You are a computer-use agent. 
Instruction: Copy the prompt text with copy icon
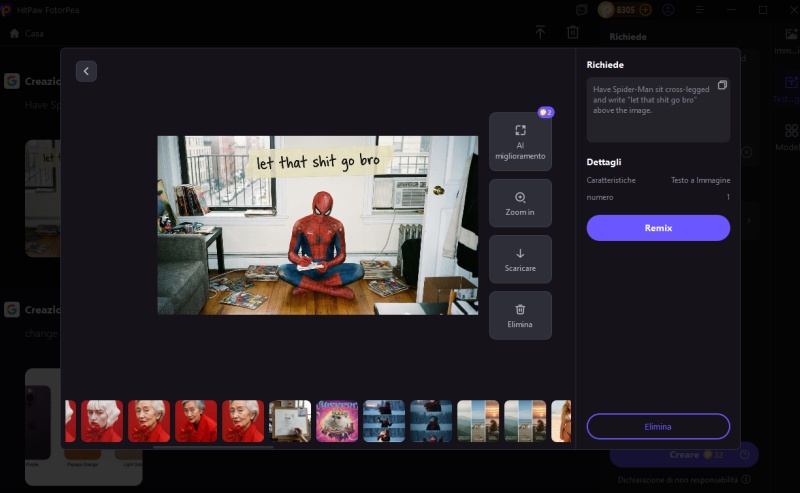pos(722,85)
